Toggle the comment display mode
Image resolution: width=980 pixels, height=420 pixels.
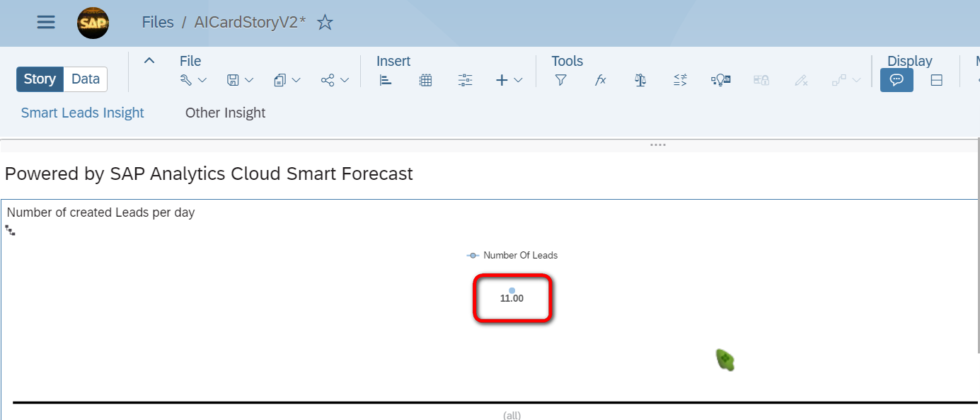pos(897,81)
